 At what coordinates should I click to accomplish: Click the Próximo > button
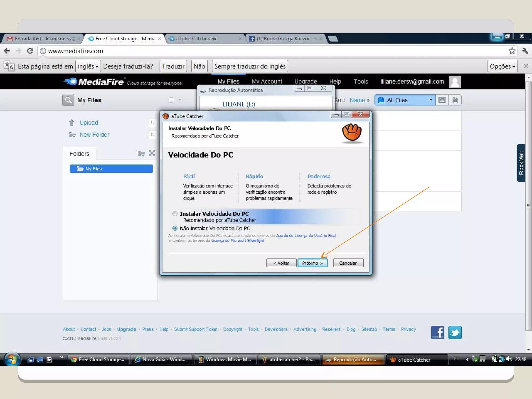312,263
